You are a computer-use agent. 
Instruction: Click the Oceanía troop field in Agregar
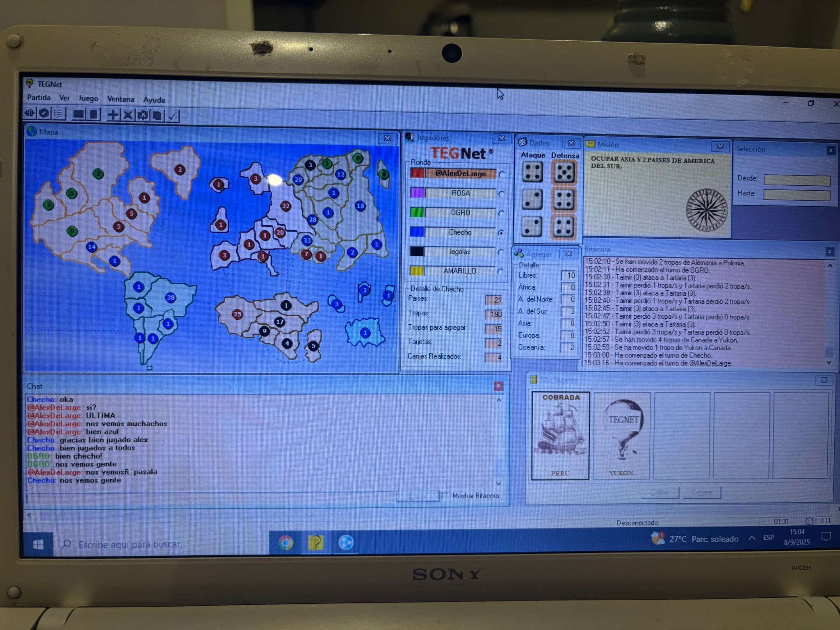coord(568,347)
